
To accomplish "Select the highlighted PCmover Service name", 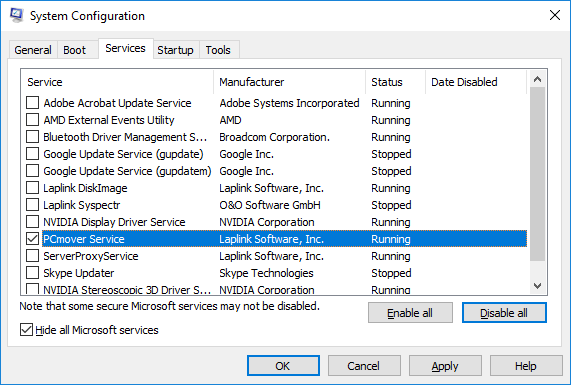I will click(x=84, y=239).
